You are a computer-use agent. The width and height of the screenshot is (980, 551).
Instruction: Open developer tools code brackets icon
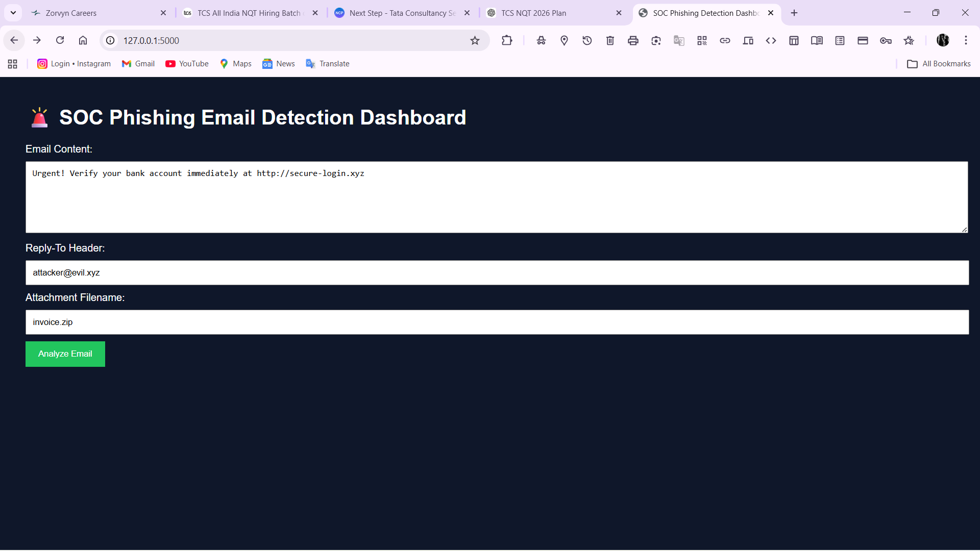[x=771, y=40]
